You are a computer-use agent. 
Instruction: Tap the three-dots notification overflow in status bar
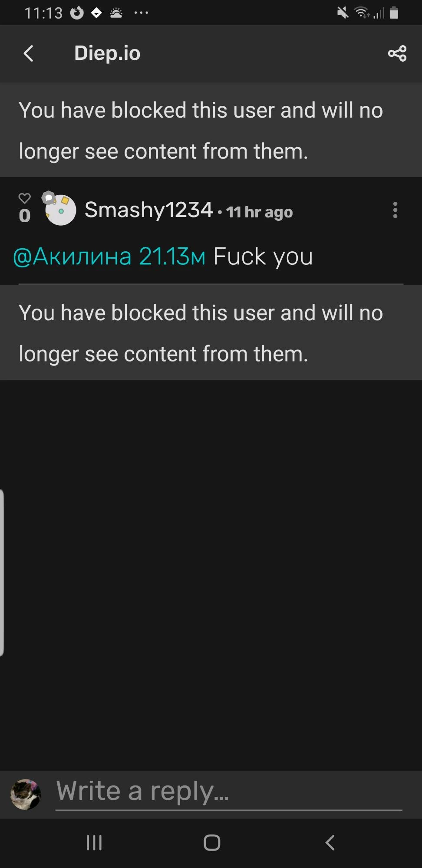[x=141, y=13]
